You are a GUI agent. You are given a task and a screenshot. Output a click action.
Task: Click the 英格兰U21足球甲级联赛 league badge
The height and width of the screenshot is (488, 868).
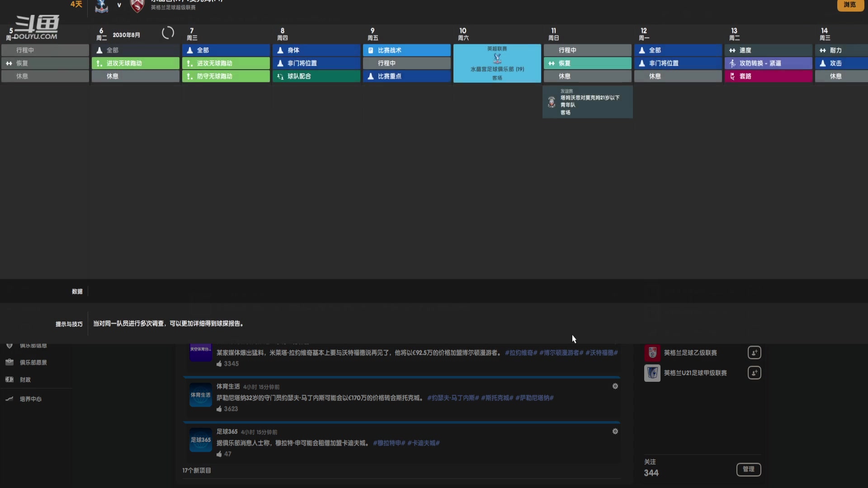(652, 373)
